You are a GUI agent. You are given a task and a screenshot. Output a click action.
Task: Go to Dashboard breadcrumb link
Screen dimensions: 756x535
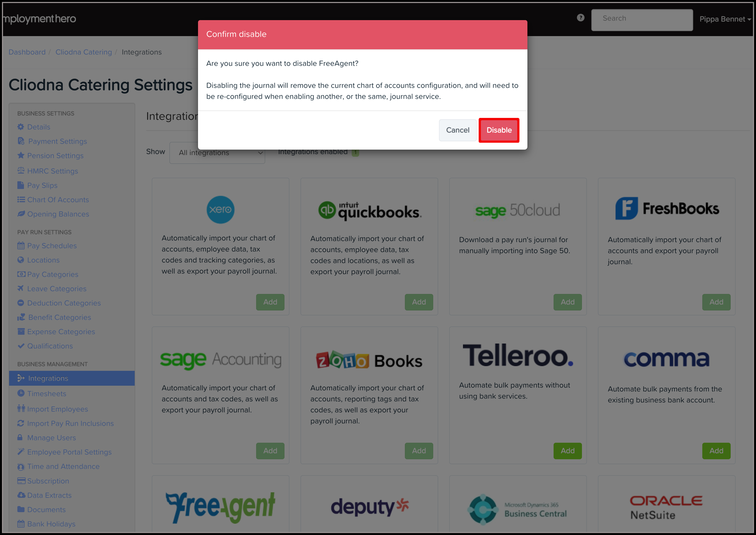coord(27,52)
